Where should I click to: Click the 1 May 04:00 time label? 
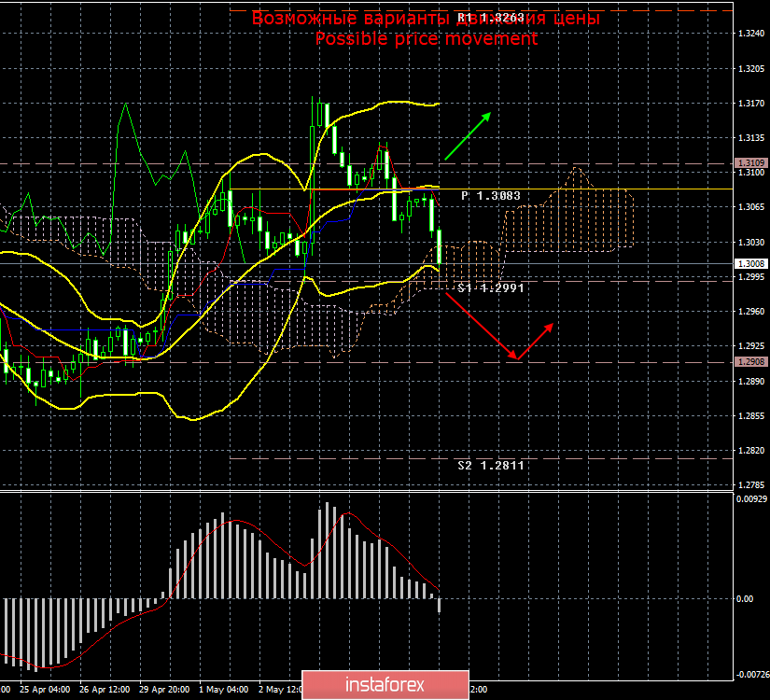click(x=223, y=690)
